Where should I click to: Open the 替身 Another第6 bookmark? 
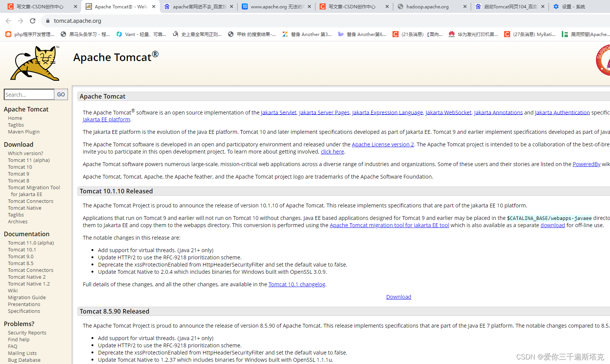(362, 34)
